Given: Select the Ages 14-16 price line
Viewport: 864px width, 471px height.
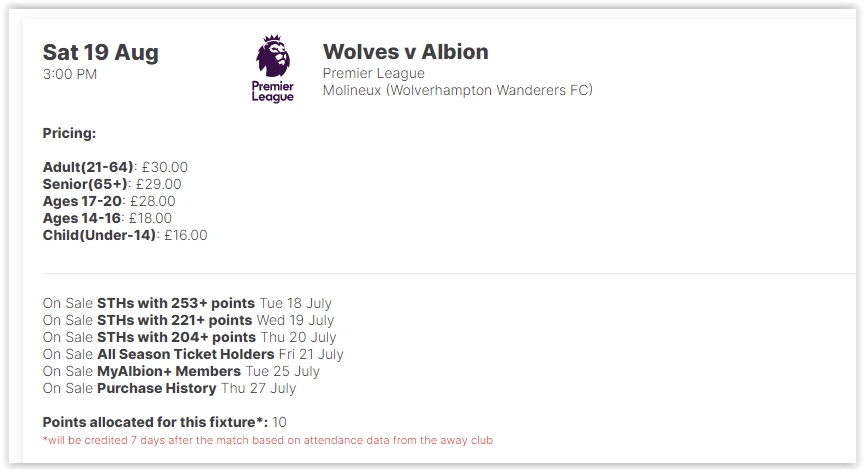Looking at the screenshot, I should click(107, 218).
